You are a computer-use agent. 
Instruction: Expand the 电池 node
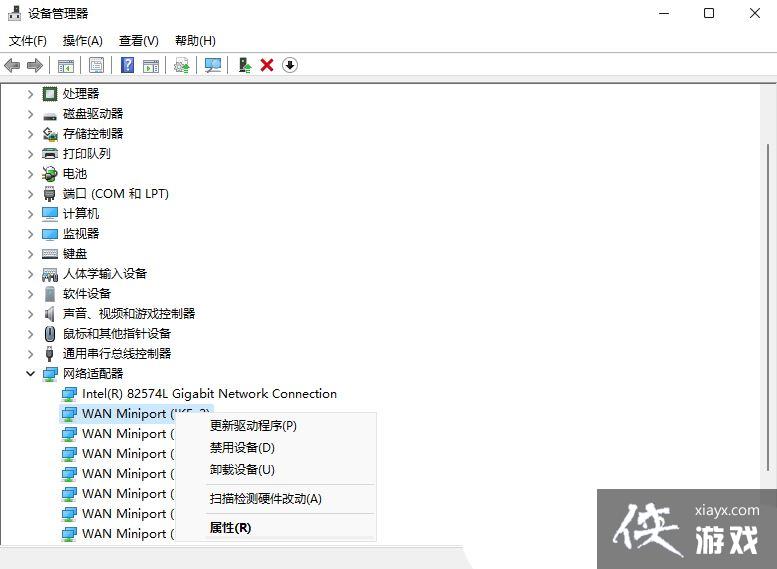(x=30, y=174)
